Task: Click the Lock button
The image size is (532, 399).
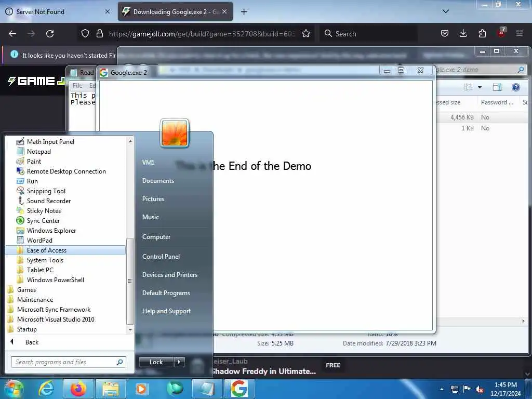Action: tap(156, 362)
